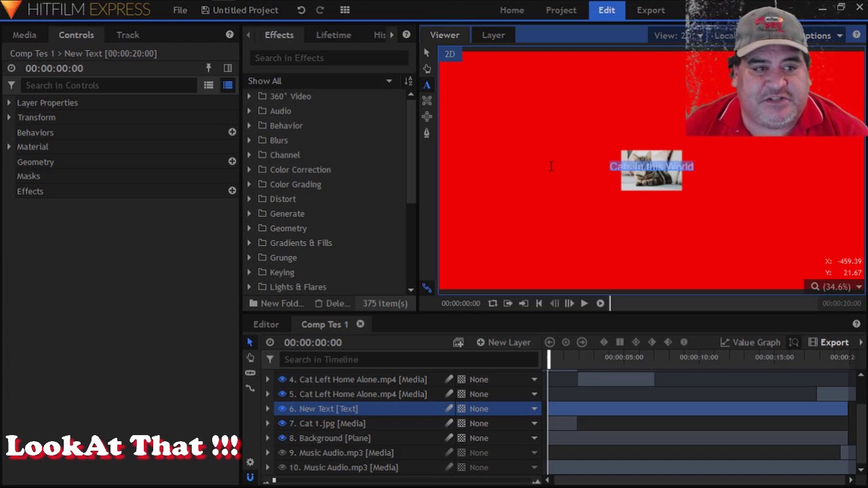Hide the Cat 1.jpg layer
Viewport: 868px width, 488px height.
[x=282, y=424]
